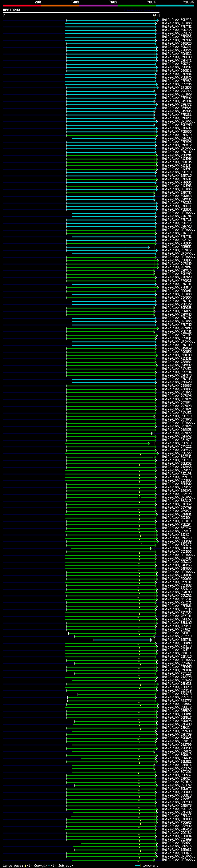Select hit label UniRef100_A7R6H7
The height and width of the screenshot is (868, 197).
[x=177, y=128]
